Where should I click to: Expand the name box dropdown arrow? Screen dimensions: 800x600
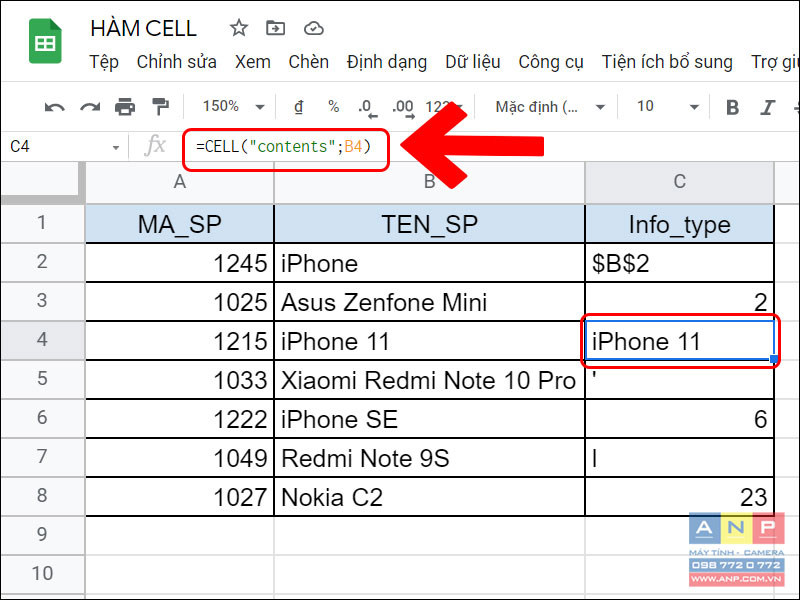click(x=116, y=147)
